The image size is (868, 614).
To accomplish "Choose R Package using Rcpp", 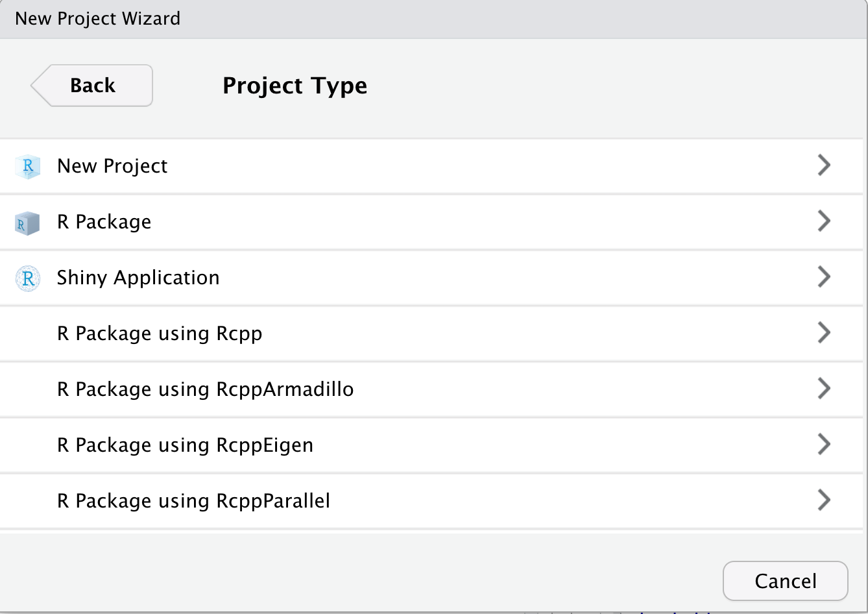I will pyautogui.click(x=431, y=334).
